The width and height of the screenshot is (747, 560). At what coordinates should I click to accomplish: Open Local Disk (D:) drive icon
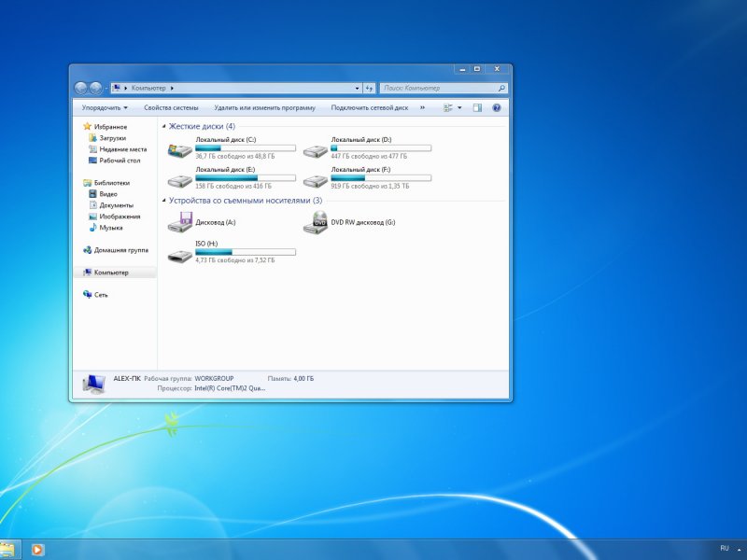point(316,151)
